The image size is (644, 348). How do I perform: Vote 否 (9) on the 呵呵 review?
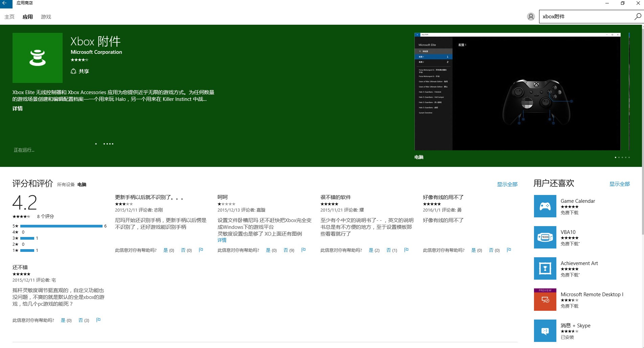pyautogui.click(x=289, y=250)
